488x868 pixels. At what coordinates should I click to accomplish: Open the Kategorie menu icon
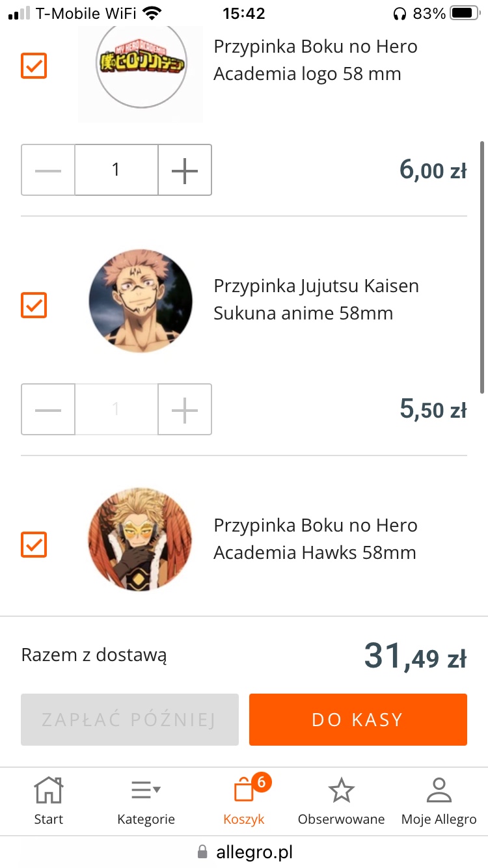click(146, 791)
